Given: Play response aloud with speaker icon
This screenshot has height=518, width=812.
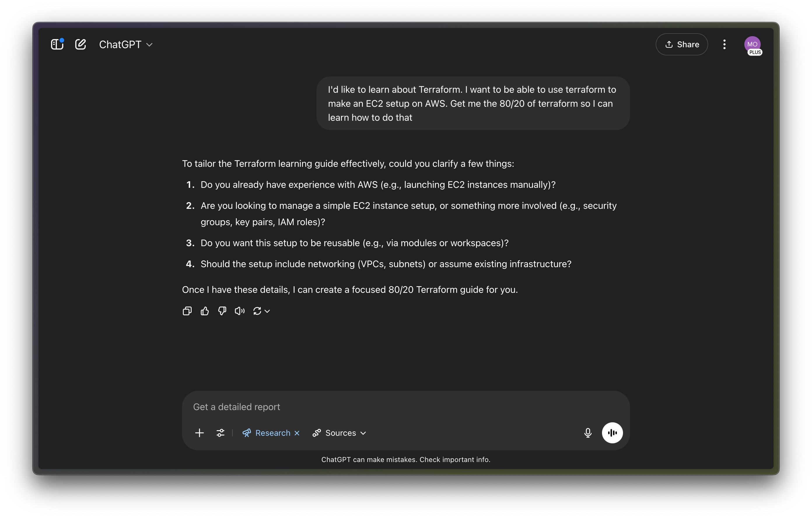Looking at the screenshot, I should click(239, 311).
